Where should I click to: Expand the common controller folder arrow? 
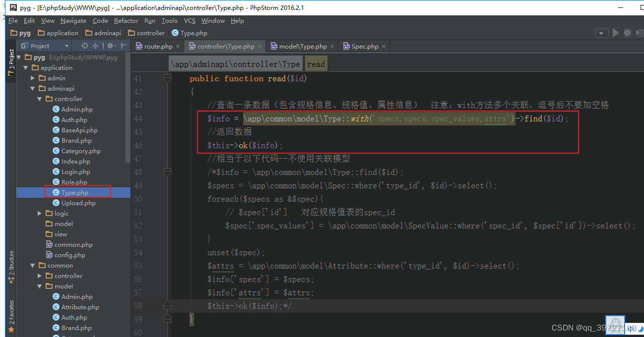(x=39, y=276)
